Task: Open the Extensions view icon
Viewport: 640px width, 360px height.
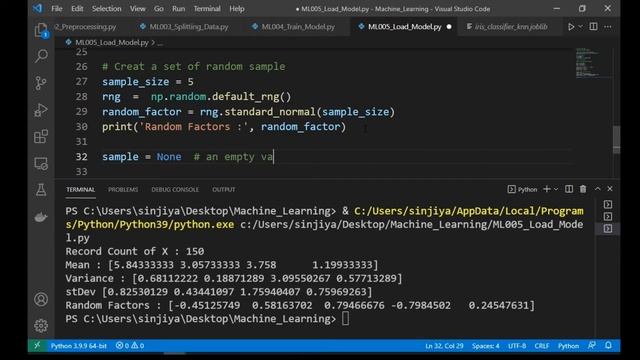Action: [x=41, y=136]
